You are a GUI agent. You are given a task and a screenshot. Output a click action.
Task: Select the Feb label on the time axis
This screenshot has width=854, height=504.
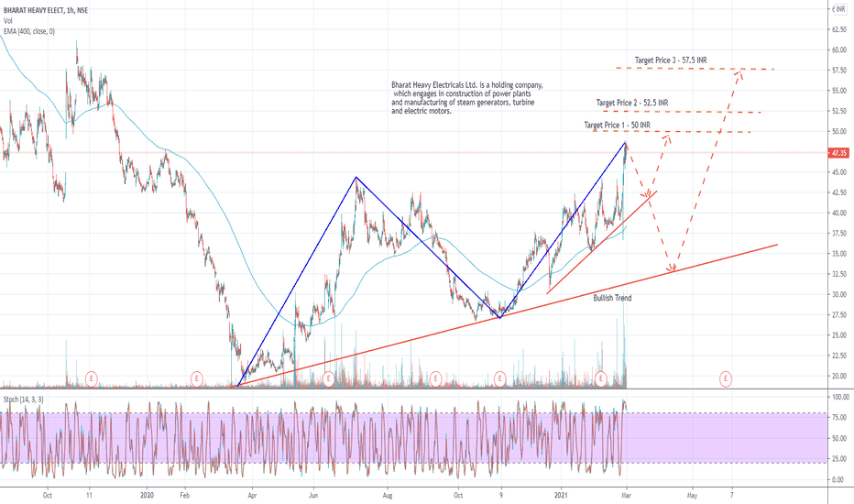(x=184, y=495)
